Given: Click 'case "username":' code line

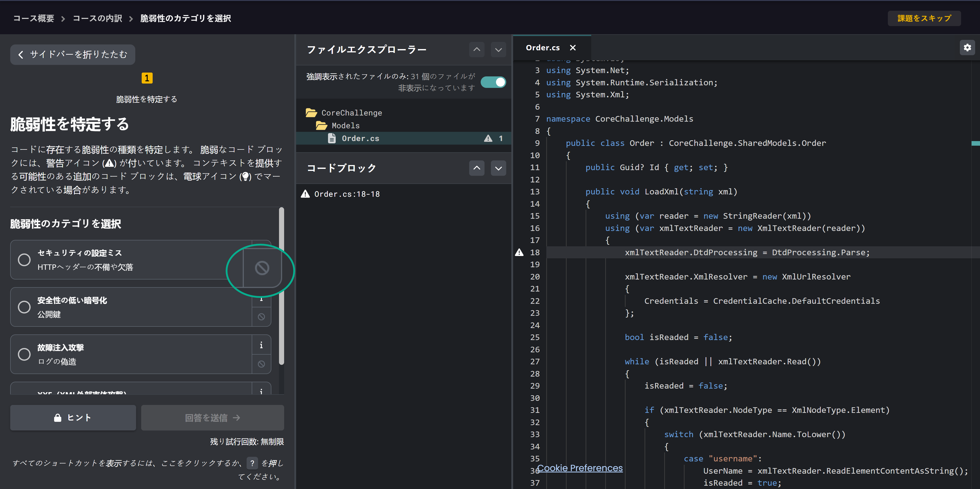Looking at the screenshot, I should click(723, 459).
